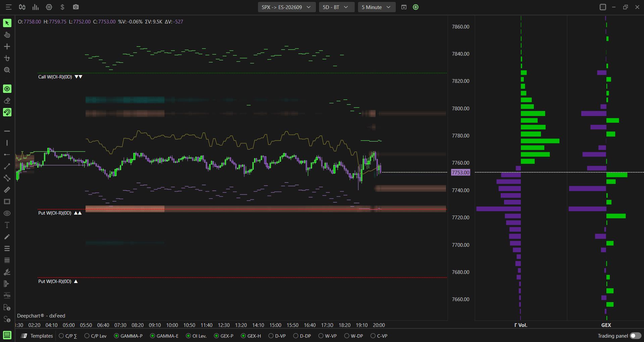
Task: Enable the C-VP option
Action: point(379,336)
